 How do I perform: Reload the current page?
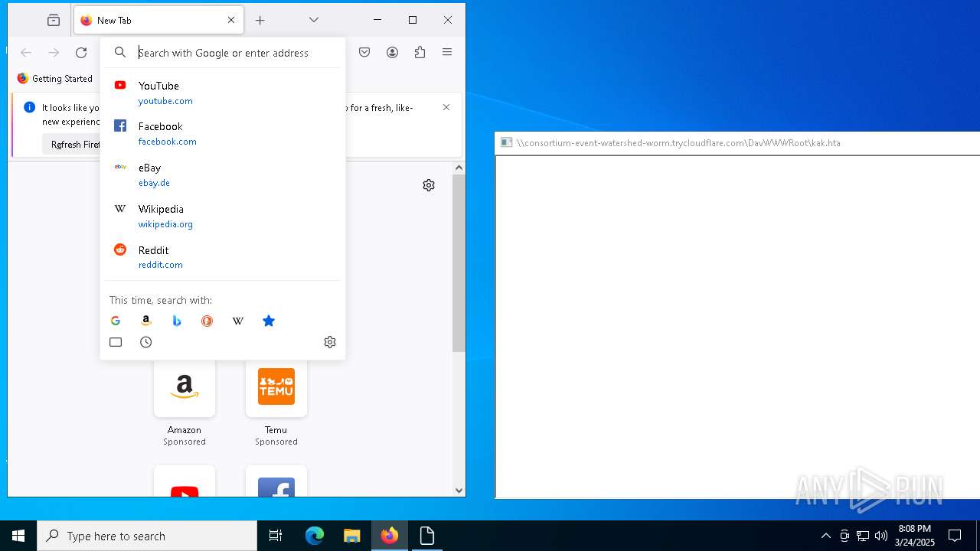click(x=81, y=53)
